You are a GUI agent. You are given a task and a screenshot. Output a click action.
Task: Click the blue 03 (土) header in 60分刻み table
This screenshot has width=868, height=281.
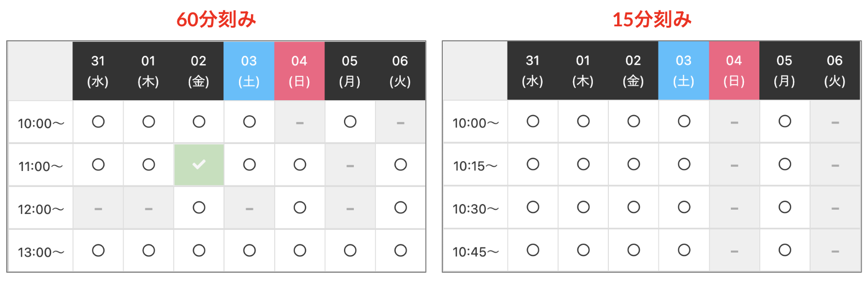(x=249, y=71)
